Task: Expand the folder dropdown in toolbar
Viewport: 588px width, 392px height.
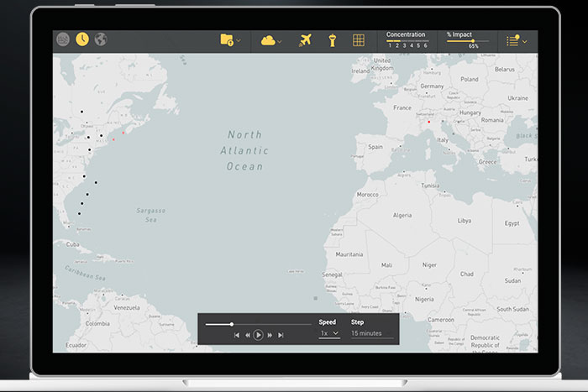Action: coord(230,39)
